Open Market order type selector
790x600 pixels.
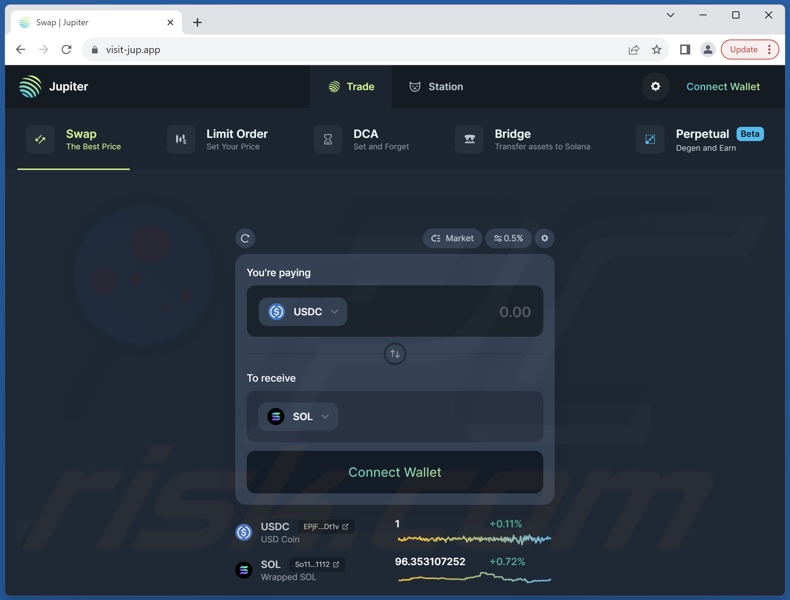[x=452, y=238]
